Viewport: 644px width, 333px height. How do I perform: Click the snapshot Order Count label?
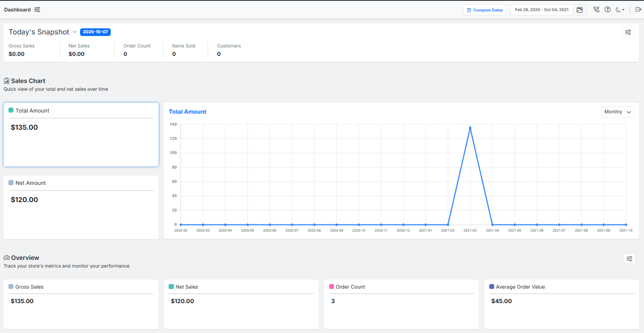point(137,46)
